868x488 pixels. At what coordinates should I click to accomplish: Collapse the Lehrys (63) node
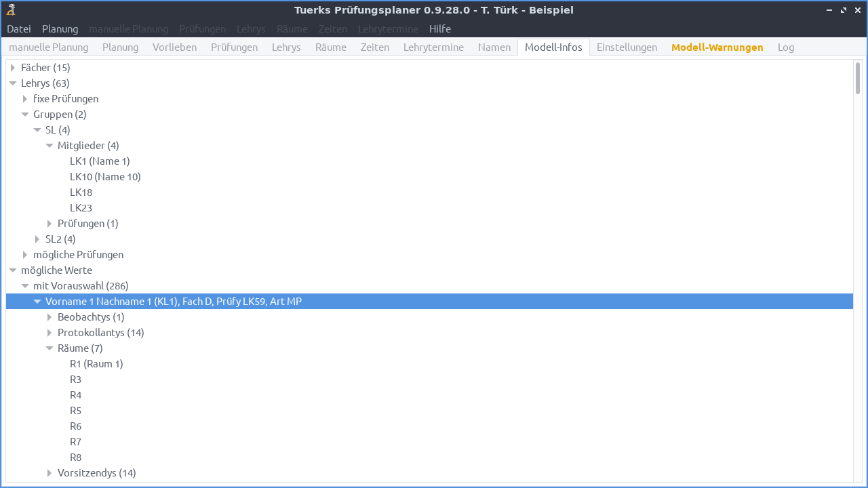point(12,83)
